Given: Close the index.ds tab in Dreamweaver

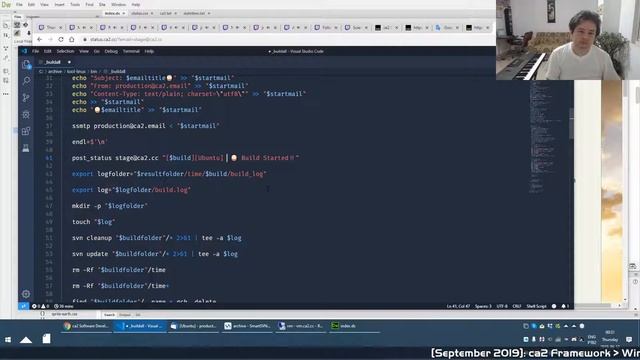Looking at the screenshot, I should tap(124, 13).
